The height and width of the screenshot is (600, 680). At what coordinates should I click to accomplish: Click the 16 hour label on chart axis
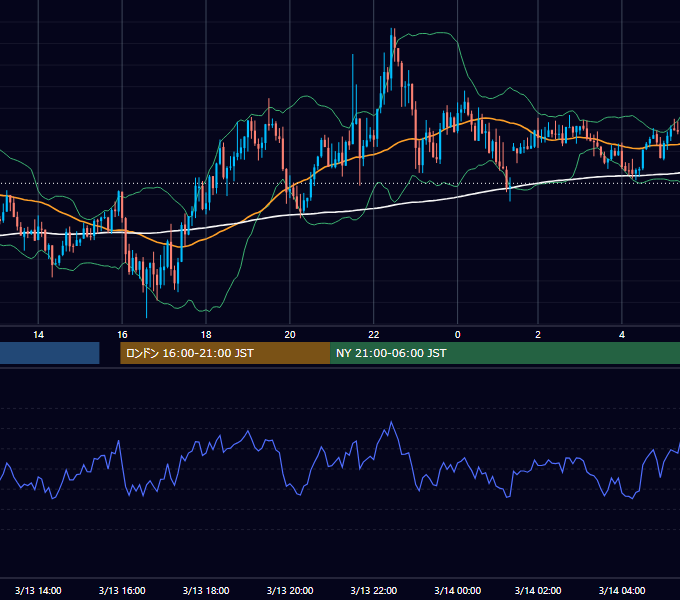click(122, 335)
